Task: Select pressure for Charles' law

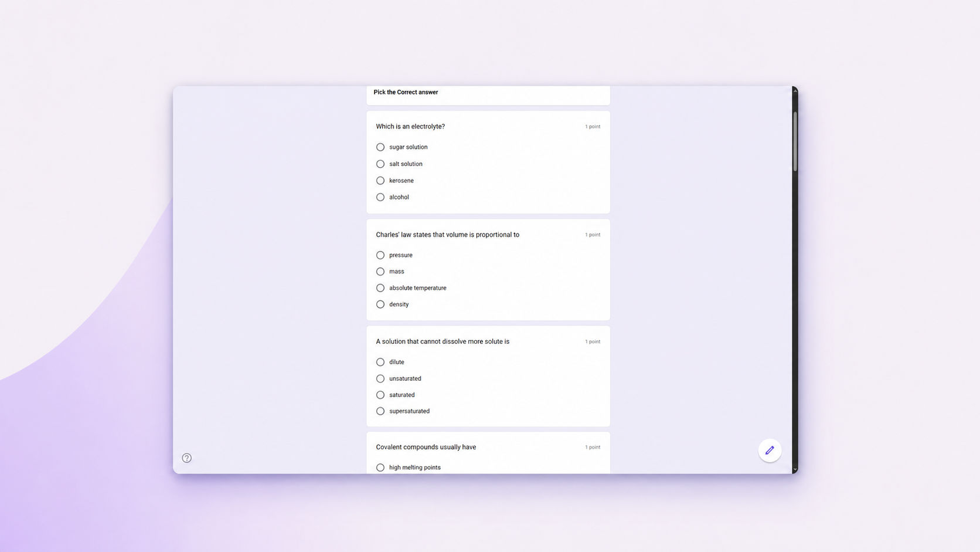Action: click(380, 255)
